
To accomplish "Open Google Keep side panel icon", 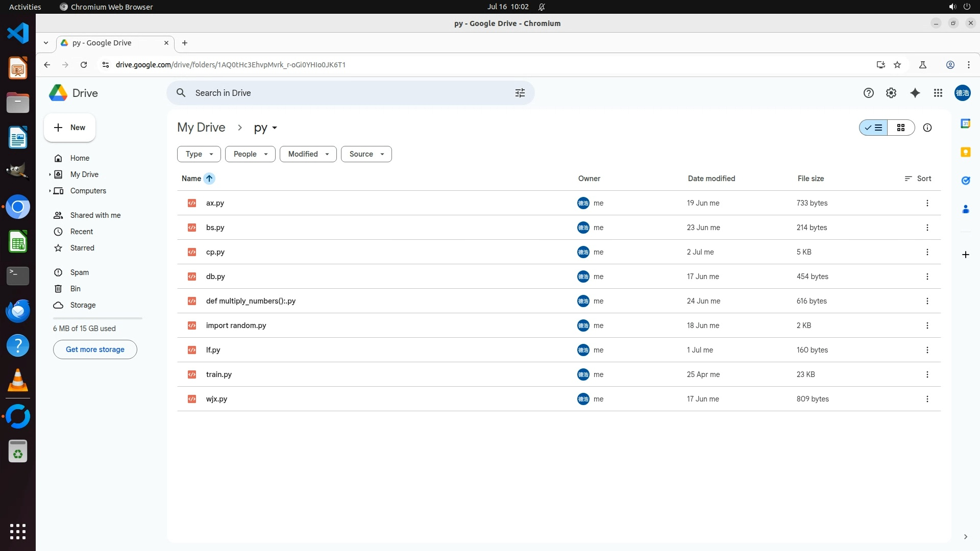I will click(x=965, y=152).
